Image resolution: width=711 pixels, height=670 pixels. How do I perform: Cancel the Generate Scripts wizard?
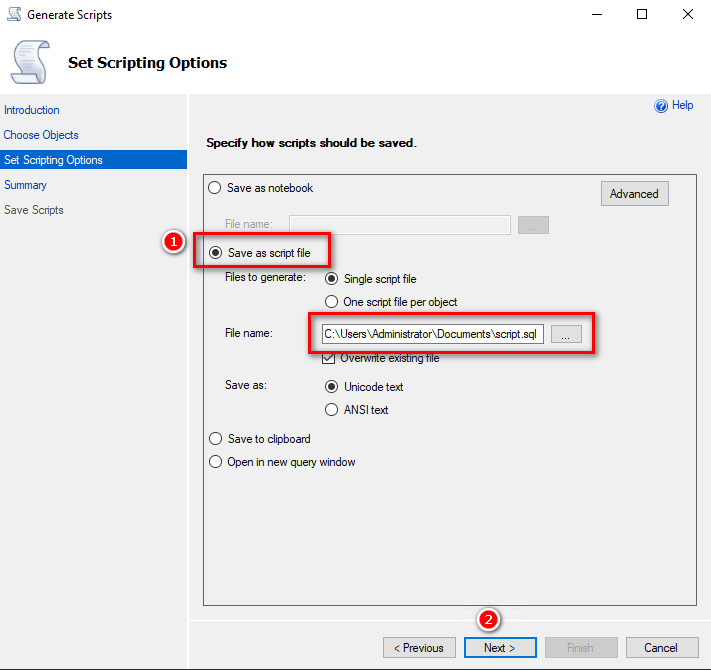(x=662, y=648)
